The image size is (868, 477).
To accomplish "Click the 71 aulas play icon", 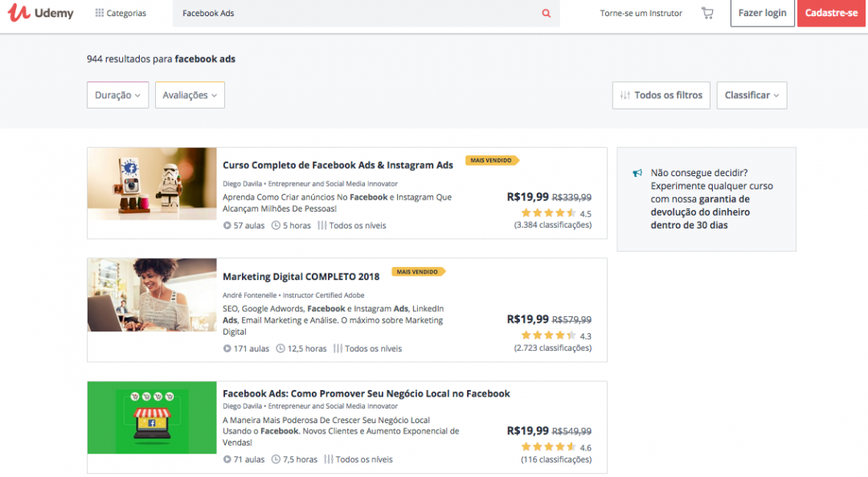I will [227, 459].
